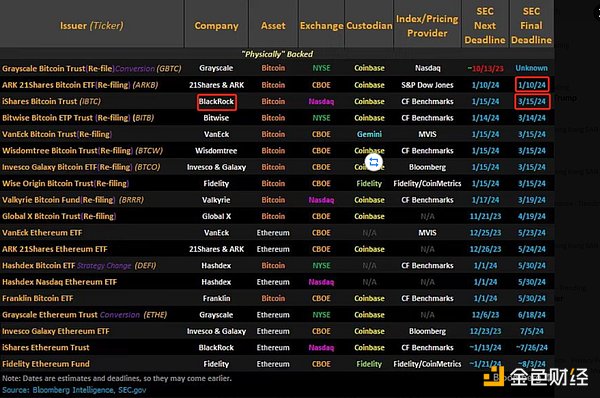Image resolution: width=600 pixels, height=398 pixels.
Task: Click iShares Bitcoin Trust (IBTC) issuer name
Action: [52, 101]
